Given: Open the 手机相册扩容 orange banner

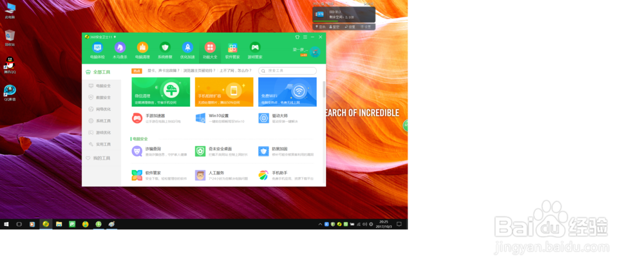Looking at the screenshot, I should [224, 92].
